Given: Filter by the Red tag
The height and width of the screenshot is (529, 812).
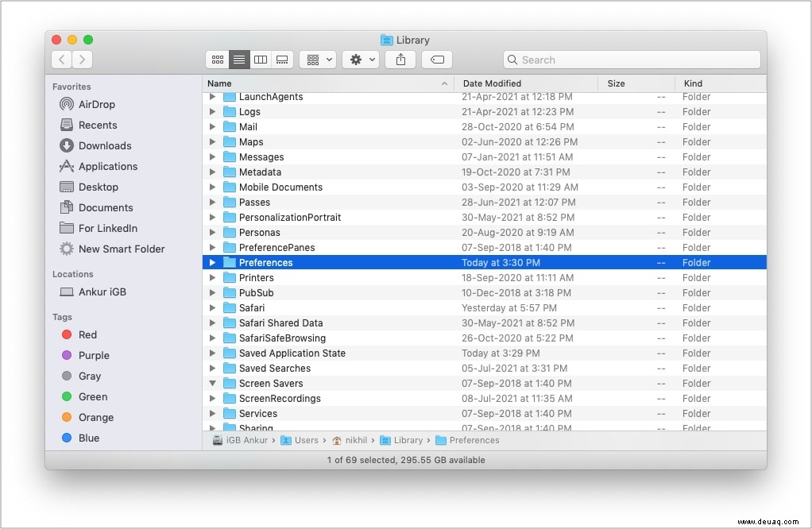Looking at the screenshot, I should click(79, 335).
